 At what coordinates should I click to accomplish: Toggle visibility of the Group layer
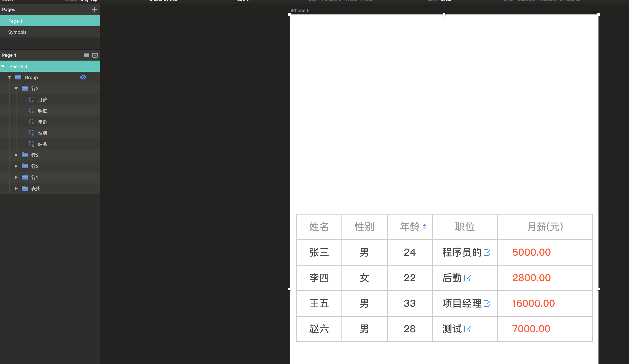click(83, 77)
